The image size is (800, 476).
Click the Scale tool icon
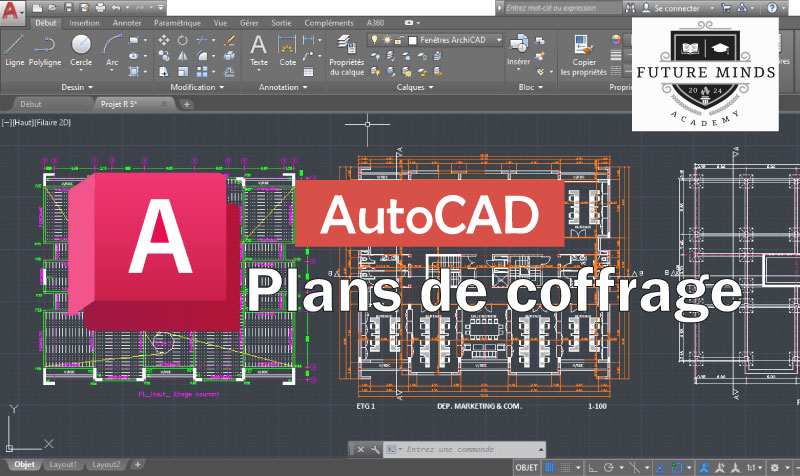183,72
